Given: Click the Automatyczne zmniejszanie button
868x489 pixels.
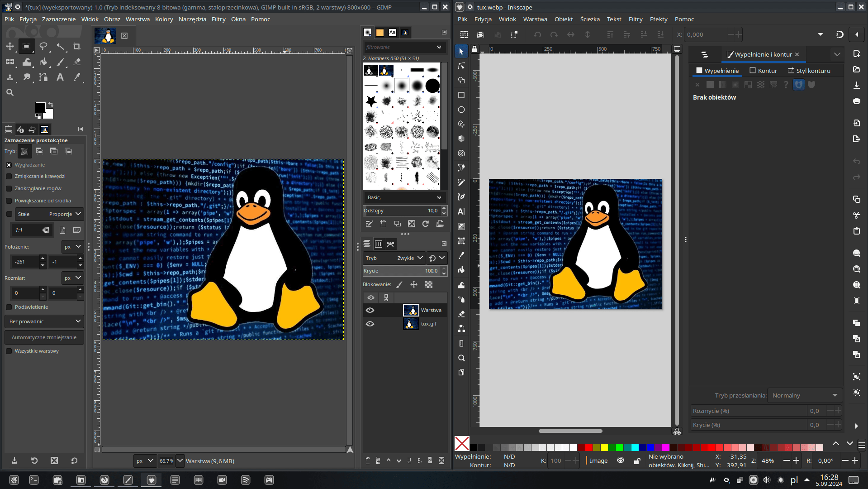Looking at the screenshot, I should [44, 337].
